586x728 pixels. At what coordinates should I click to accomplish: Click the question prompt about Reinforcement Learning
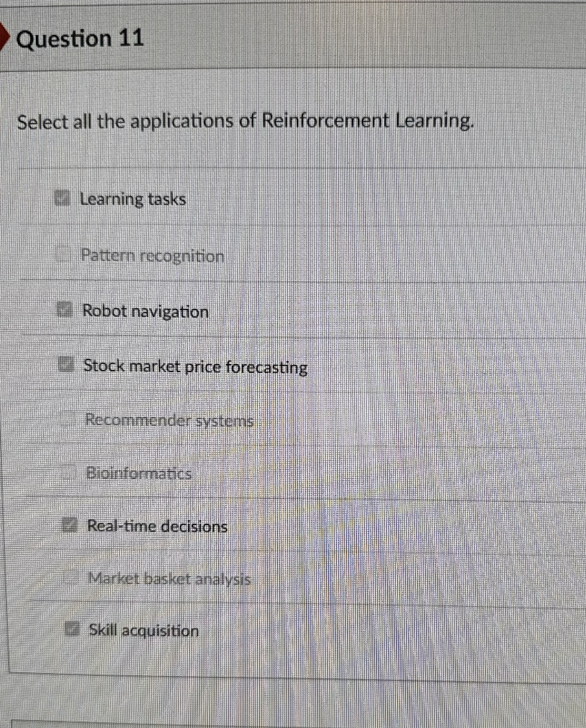(x=246, y=121)
